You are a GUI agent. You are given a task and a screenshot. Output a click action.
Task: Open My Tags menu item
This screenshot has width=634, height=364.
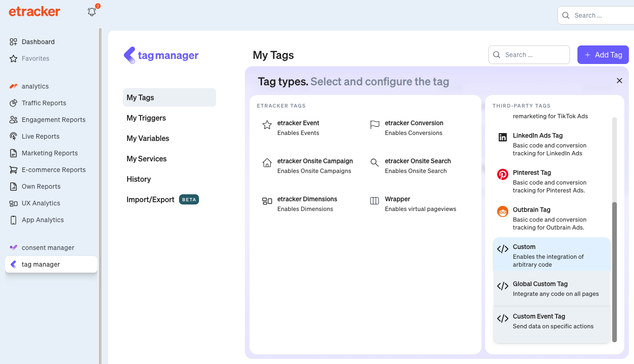tap(169, 97)
